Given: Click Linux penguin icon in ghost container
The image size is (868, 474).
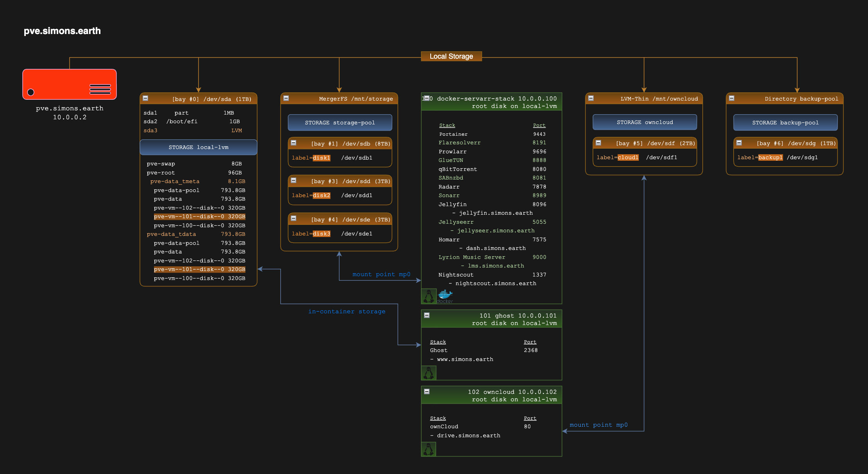Looking at the screenshot, I should [x=429, y=373].
